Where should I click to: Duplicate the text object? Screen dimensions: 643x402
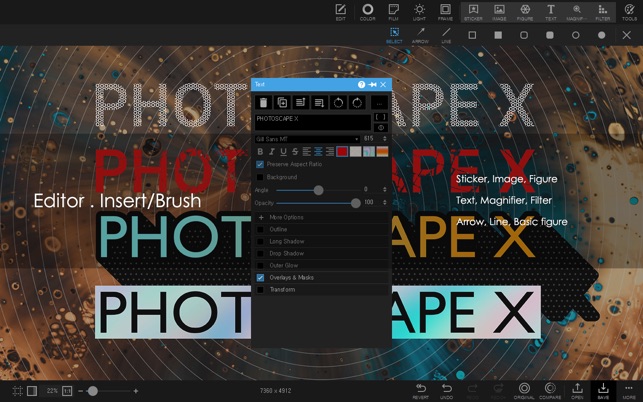pos(282,103)
